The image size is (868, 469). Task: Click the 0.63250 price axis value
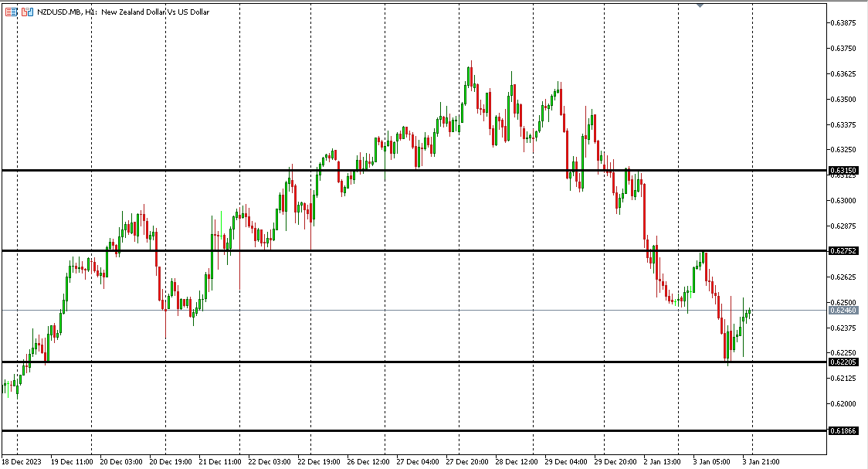tap(843, 149)
